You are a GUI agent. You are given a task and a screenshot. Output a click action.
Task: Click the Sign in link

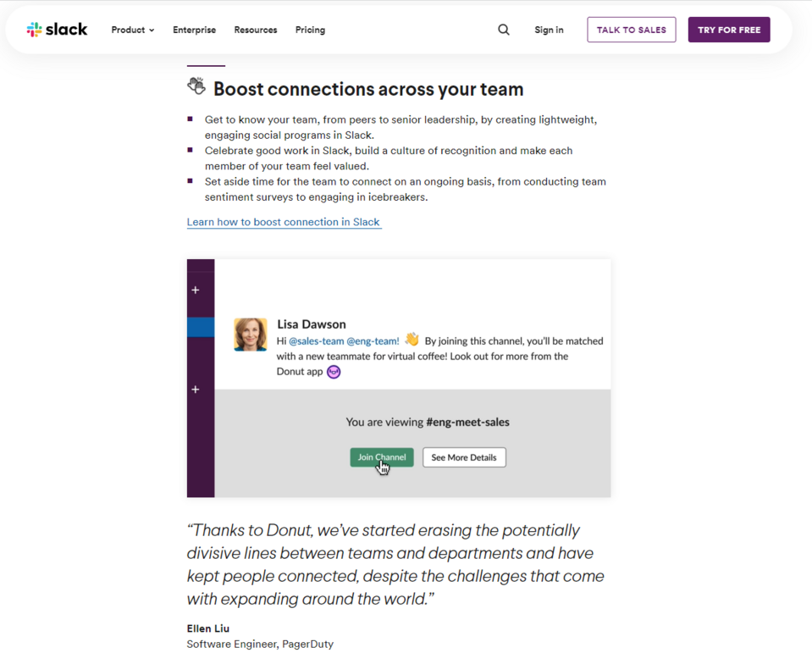549,30
